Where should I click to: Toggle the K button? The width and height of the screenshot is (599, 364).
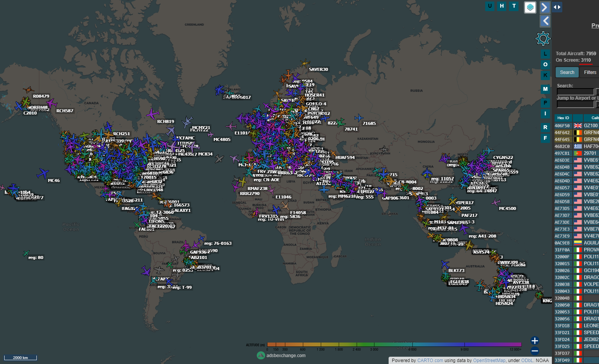click(x=545, y=75)
